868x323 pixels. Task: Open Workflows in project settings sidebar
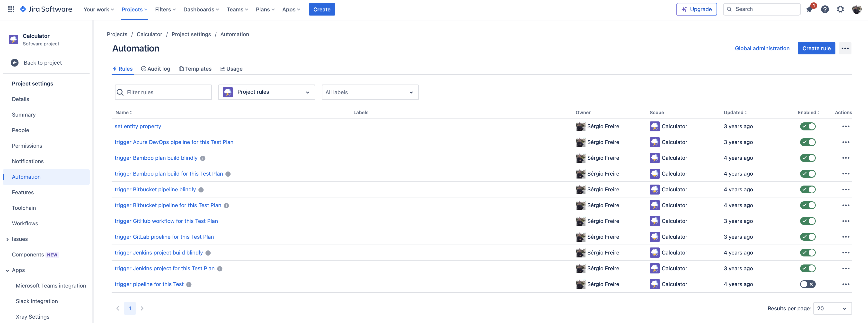[25, 224]
